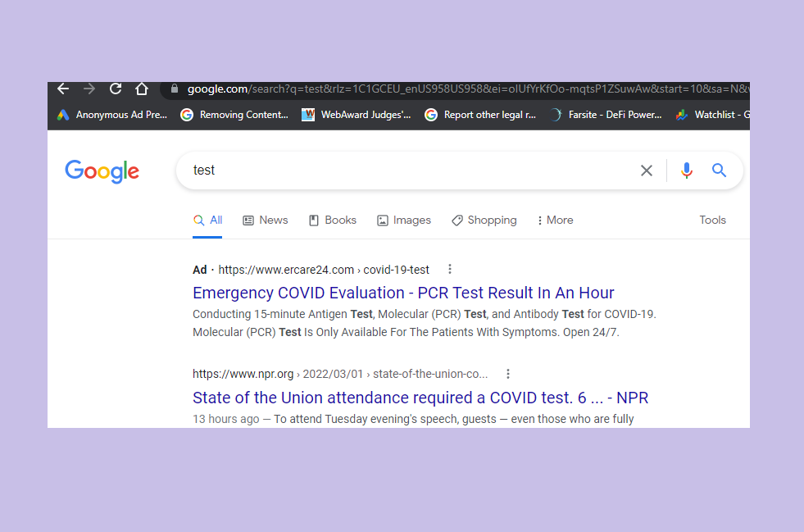Open the browser home page icon

(142, 89)
